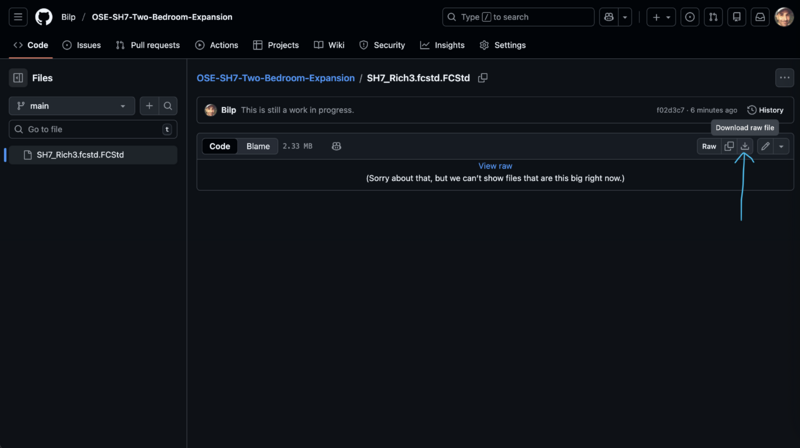Switch to the Wiki tab
Screen dimensions: 800x448
point(329,45)
